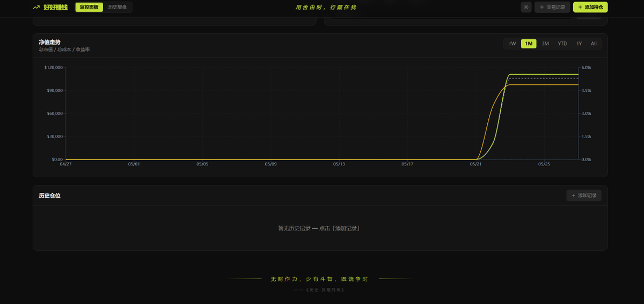Click the footer source attribution line
Image resolution: width=644 pixels, height=304 pixels.
[x=319, y=290]
